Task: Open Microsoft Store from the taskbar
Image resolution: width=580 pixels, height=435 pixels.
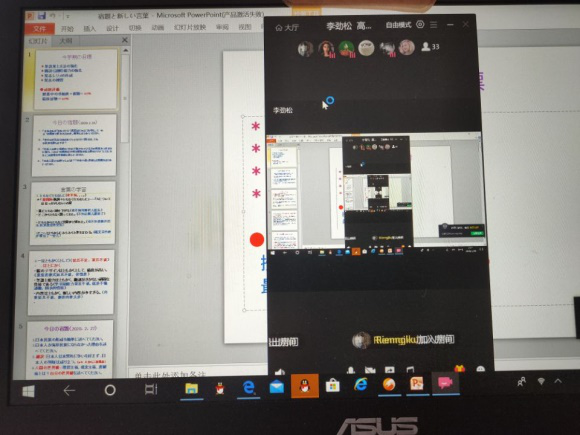Action: click(x=333, y=386)
